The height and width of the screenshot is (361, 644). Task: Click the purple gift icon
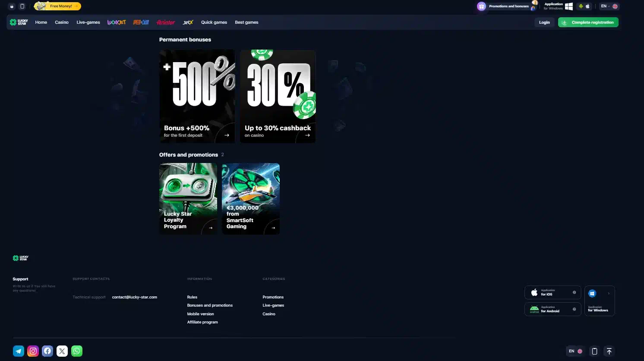(x=481, y=6)
